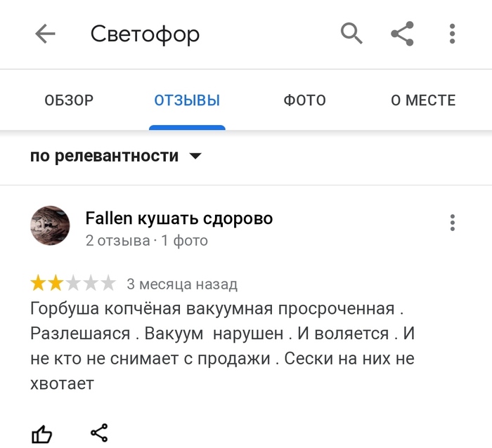The image size is (492, 448).
Task: Share the Светофор place page
Action: point(402,34)
